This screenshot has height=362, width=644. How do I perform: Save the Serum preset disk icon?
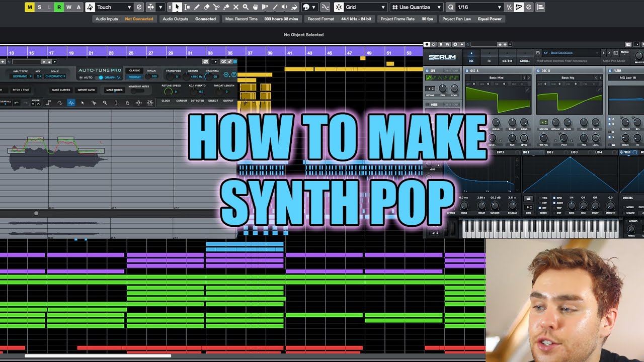point(538,53)
